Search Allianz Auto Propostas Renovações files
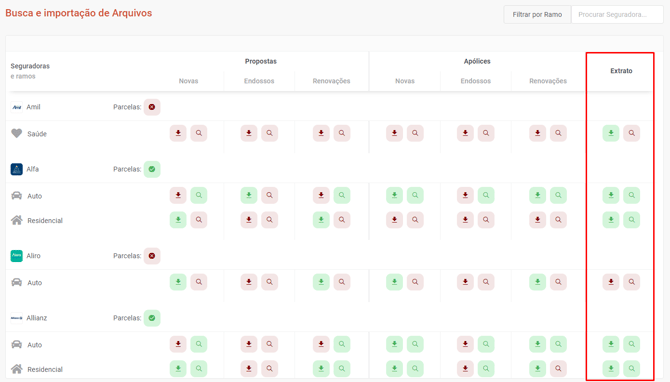The height and width of the screenshot is (382, 670). [x=342, y=344]
